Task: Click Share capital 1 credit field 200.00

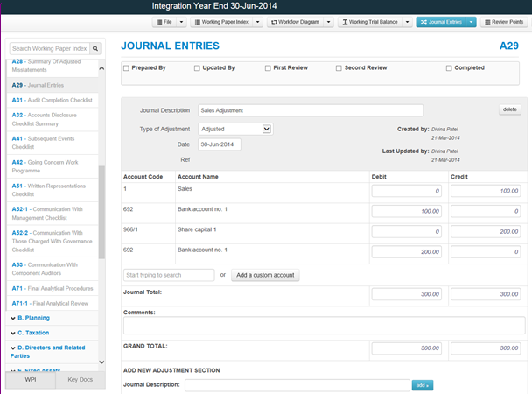Action: click(486, 231)
